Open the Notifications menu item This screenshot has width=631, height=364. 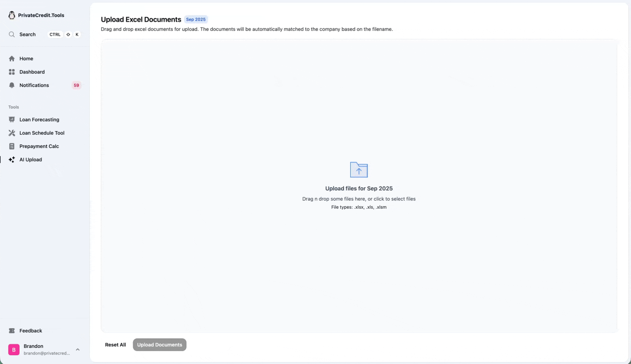click(34, 85)
